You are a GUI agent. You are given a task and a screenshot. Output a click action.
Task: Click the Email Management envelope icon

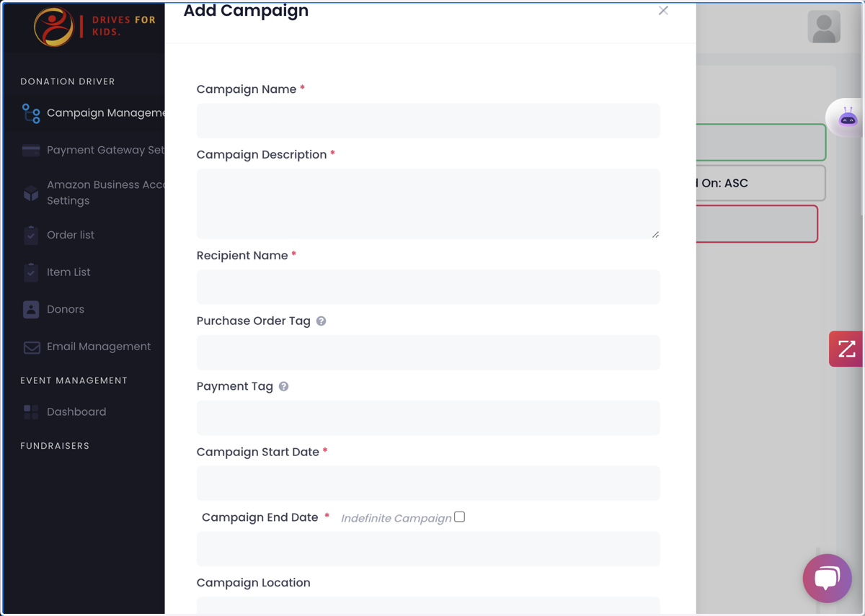click(x=31, y=347)
